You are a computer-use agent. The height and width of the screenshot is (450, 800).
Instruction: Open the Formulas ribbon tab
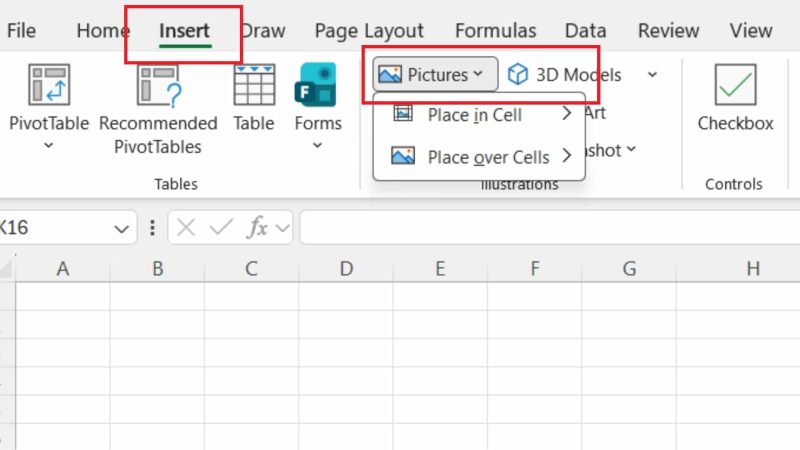[495, 31]
